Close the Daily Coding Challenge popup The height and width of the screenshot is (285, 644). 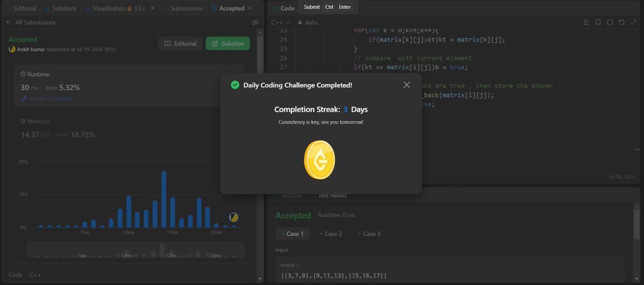click(407, 85)
